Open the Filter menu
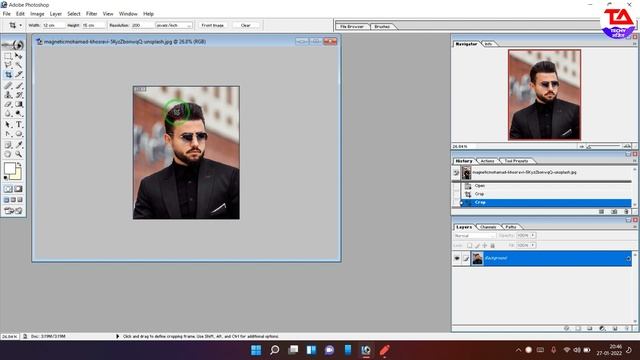This screenshot has width=640, height=360. pyautogui.click(x=91, y=14)
